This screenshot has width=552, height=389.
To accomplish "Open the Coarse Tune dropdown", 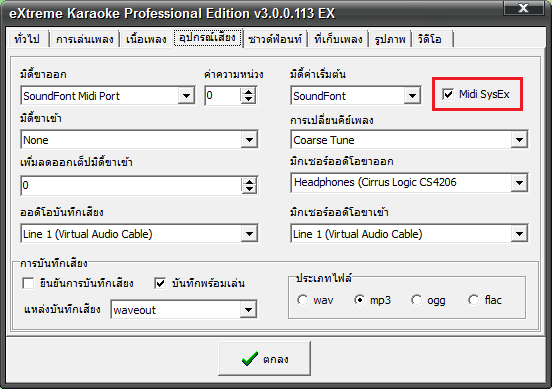I will point(519,140).
